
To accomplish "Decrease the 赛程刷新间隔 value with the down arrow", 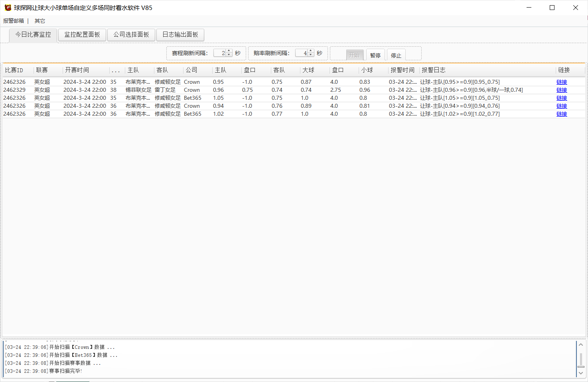I will [229, 55].
